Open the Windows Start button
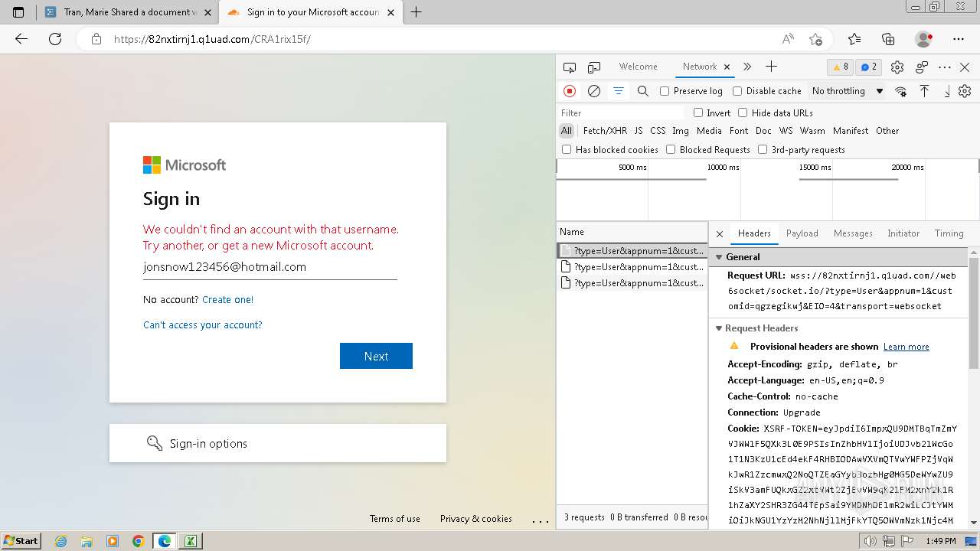Screen dimensions: 980x551 click(x=21, y=540)
